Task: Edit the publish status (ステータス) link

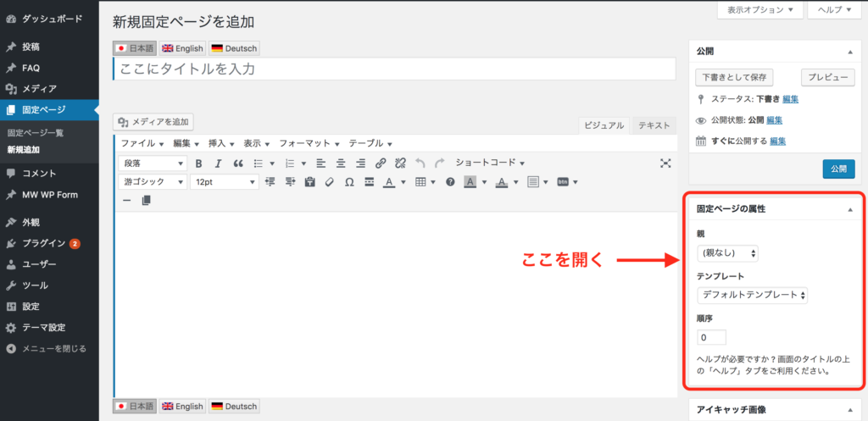Action: coord(789,99)
